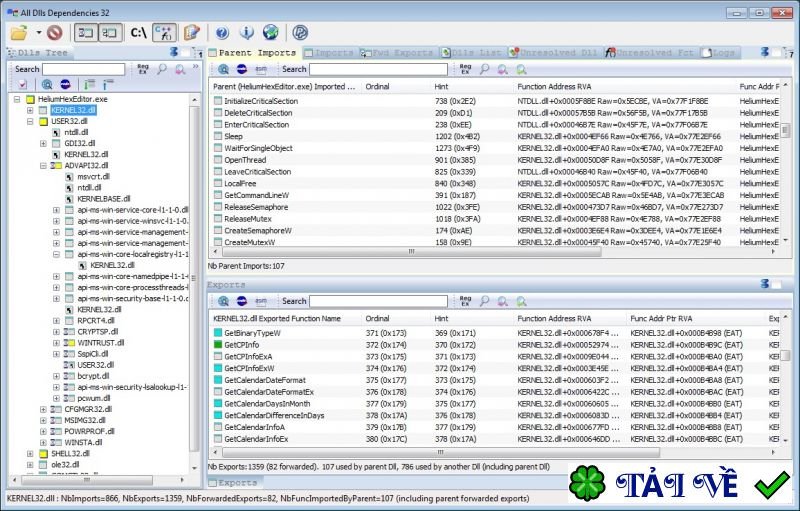Image resolution: width=800 pixels, height=511 pixels.
Task: Switch to the Dlls List tab
Action: 472,53
